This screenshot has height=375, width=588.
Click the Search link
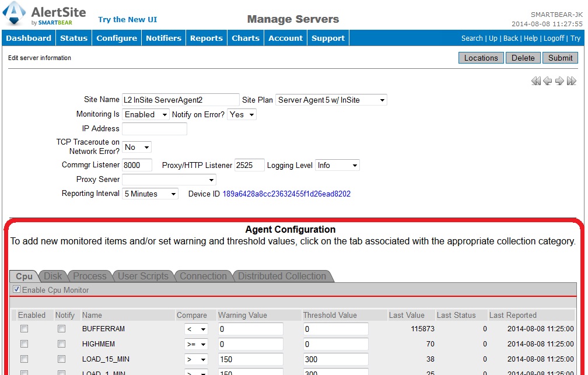pyautogui.click(x=472, y=38)
